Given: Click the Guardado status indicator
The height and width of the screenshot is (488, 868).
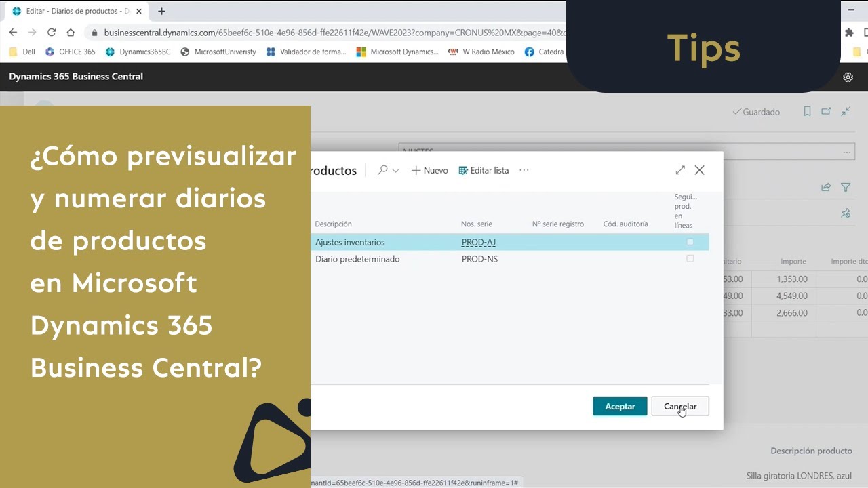Looking at the screenshot, I should [756, 112].
